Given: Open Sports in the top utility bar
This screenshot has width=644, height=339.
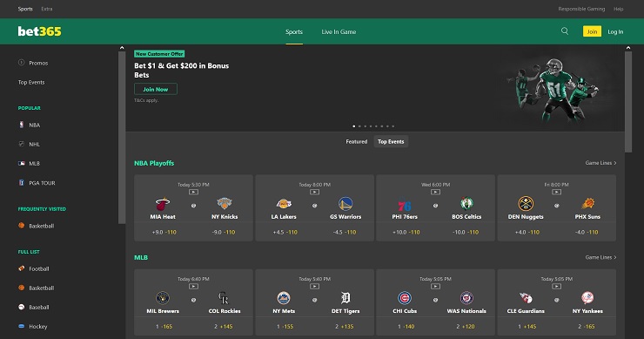Looking at the screenshot, I should tap(25, 9).
